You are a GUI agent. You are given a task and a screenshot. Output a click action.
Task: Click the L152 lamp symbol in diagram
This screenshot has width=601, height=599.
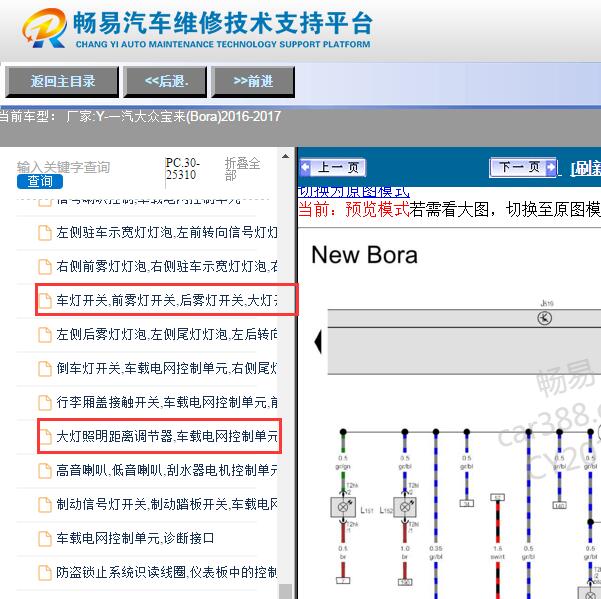pos(405,507)
